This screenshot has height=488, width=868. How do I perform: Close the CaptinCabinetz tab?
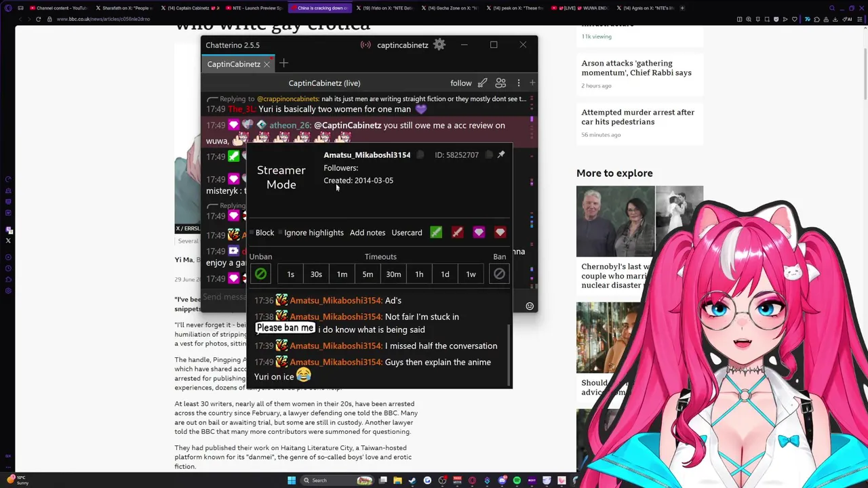point(267,64)
